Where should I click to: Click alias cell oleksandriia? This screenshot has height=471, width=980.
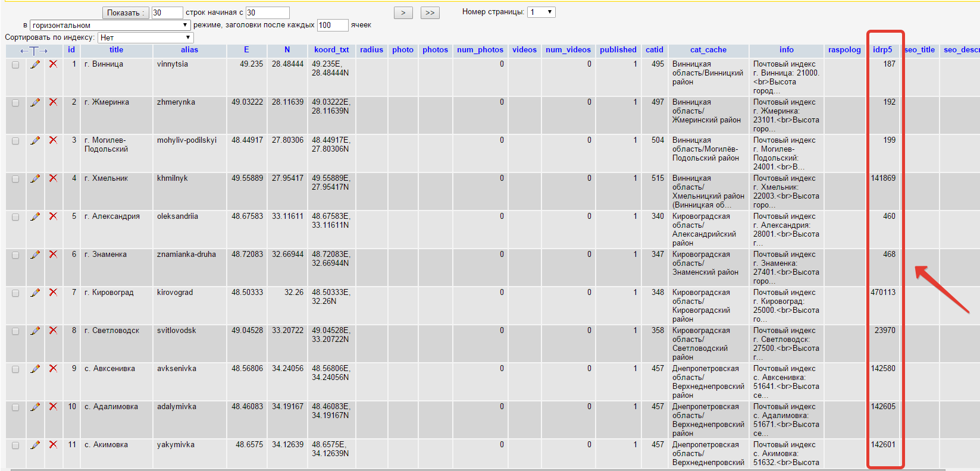(177, 216)
